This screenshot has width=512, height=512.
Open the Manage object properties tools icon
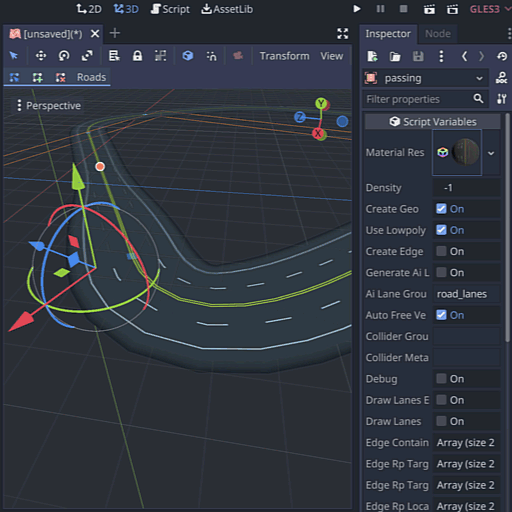click(x=502, y=99)
